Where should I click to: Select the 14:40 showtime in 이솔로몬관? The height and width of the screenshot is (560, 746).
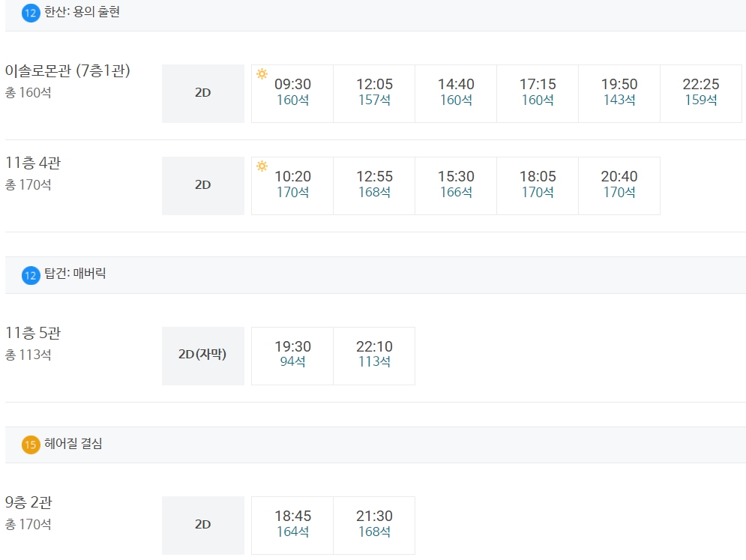(x=456, y=94)
